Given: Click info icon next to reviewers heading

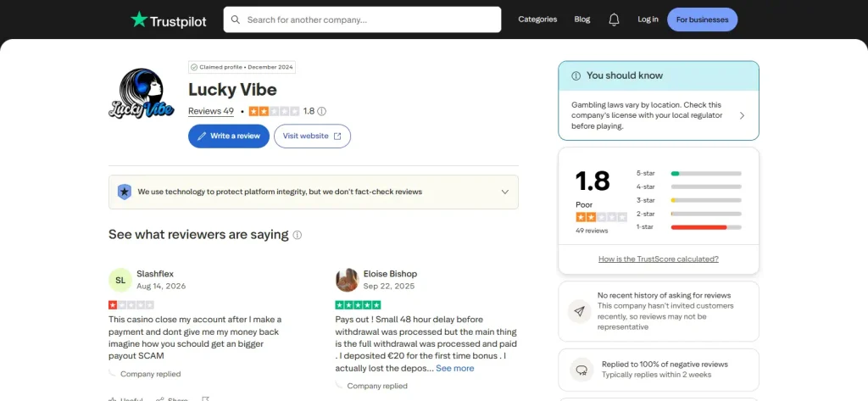Looking at the screenshot, I should point(298,235).
